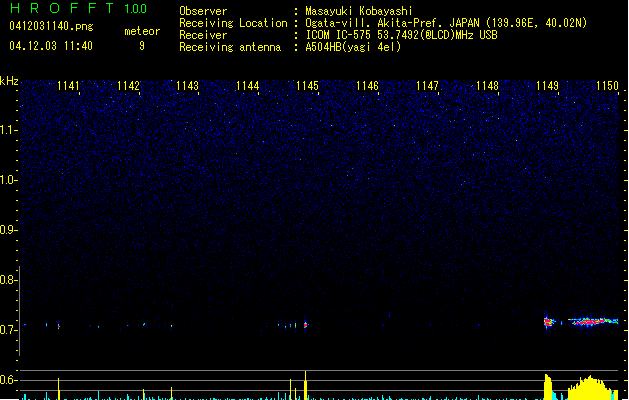Click the date stamp 04.12.03 11:40
Screen dimensions: 629x400
click(51, 46)
